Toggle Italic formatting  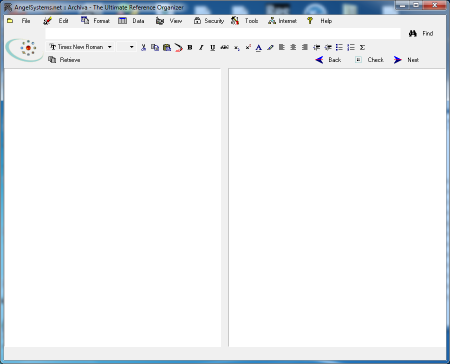201,47
